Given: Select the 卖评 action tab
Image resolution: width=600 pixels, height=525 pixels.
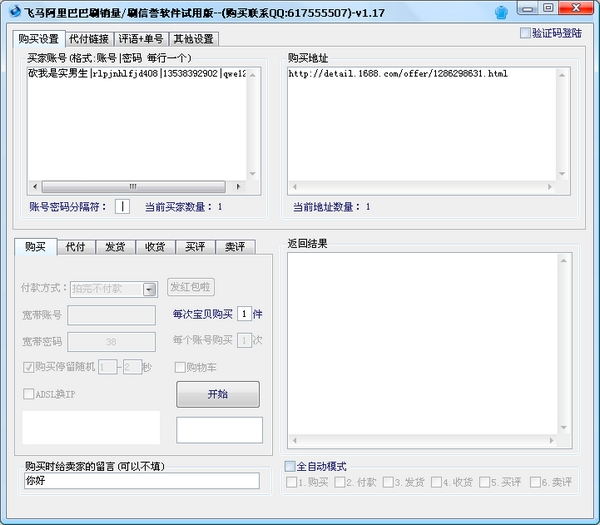Looking at the screenshot, I should [x=235, y=247].
